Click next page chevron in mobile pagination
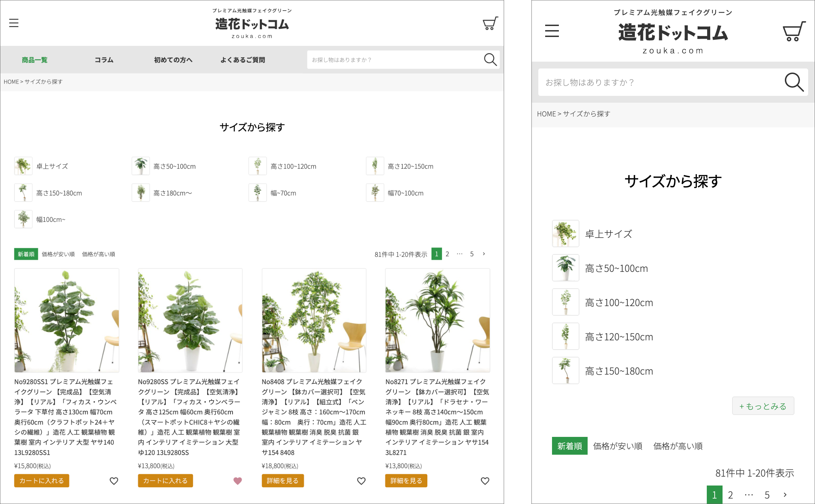The image size is (815, 504). (785, 495)
